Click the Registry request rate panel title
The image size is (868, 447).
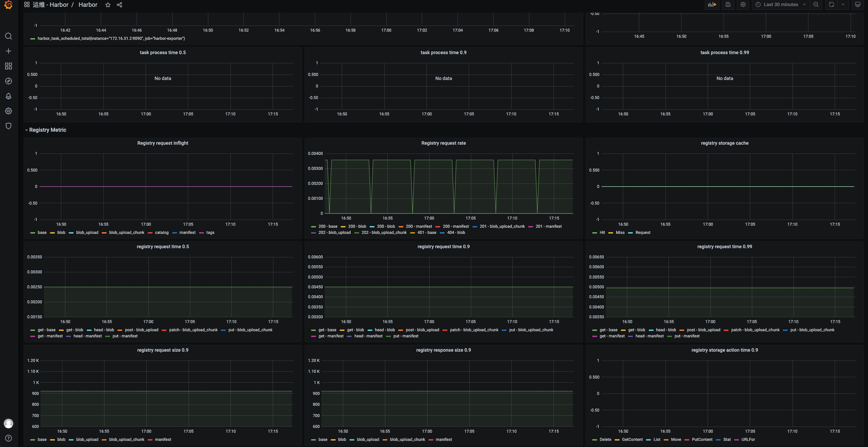click(443, 143)
